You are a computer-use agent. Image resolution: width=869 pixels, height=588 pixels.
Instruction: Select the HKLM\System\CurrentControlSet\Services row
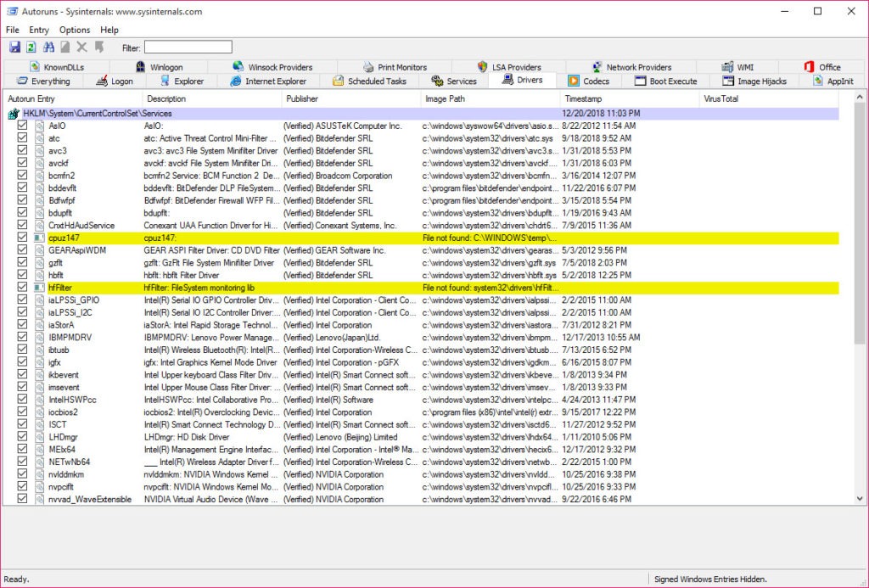423,114
